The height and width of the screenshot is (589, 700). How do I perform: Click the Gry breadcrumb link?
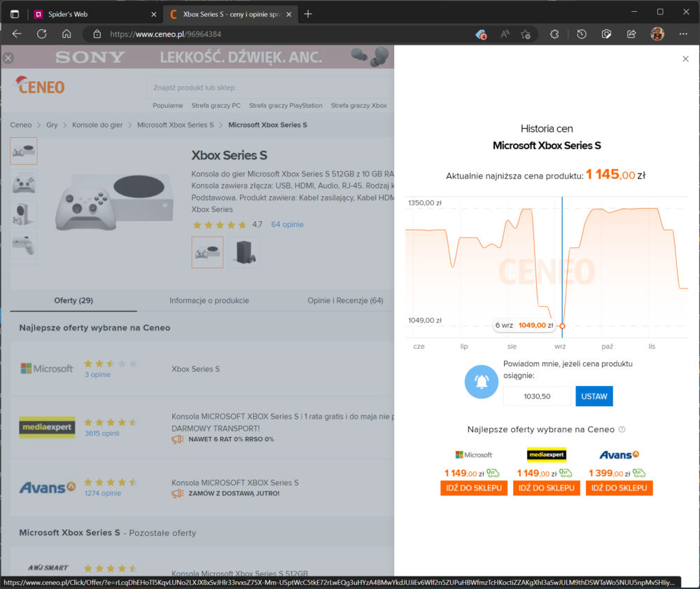tap(52, 125)
